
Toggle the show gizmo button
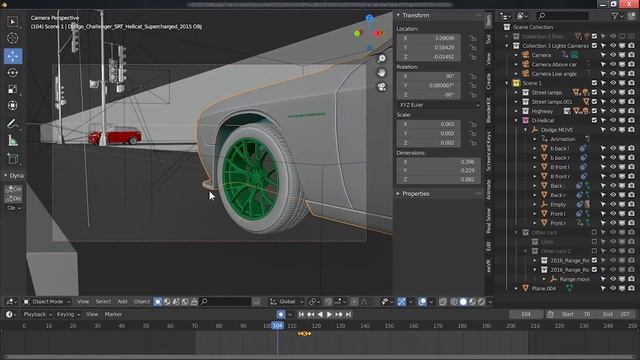pyautogui.click(x=402, y=302)
